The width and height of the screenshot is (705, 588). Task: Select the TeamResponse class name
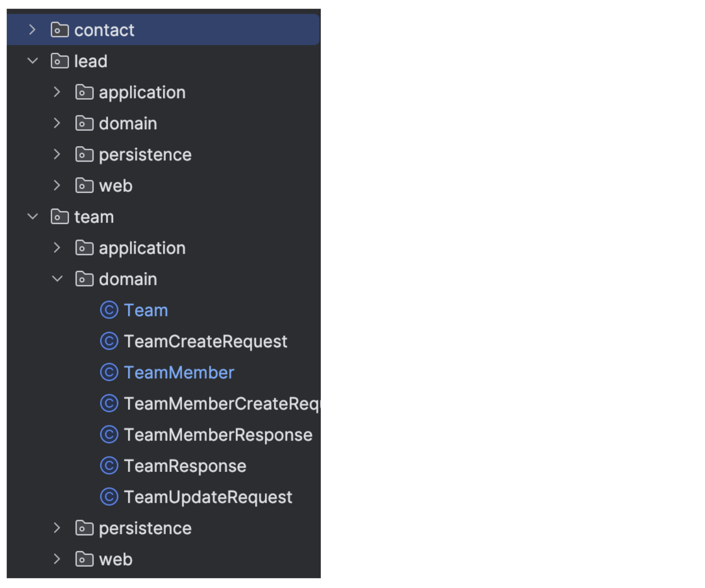(185, 466)
